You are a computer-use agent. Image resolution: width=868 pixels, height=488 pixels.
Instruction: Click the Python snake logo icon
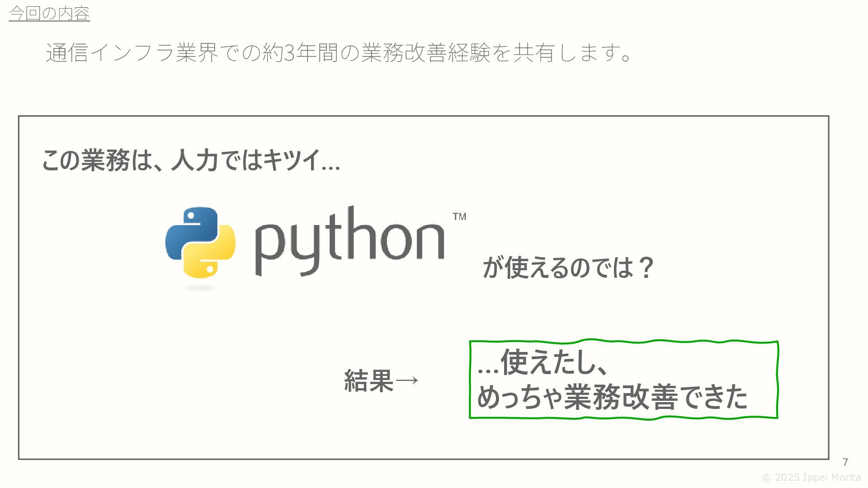click(x=200, y=243)
